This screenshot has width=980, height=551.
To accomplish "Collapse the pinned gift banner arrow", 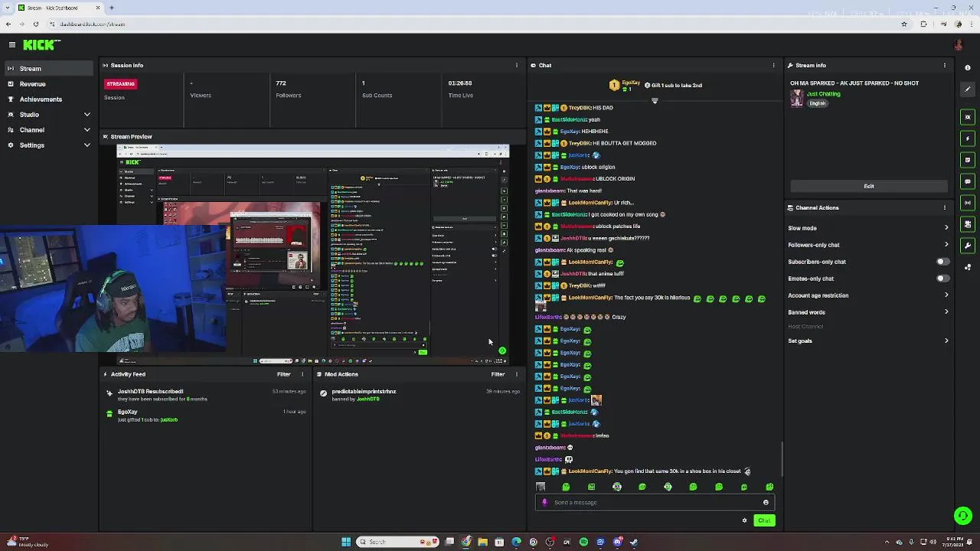I will point(655,101).
